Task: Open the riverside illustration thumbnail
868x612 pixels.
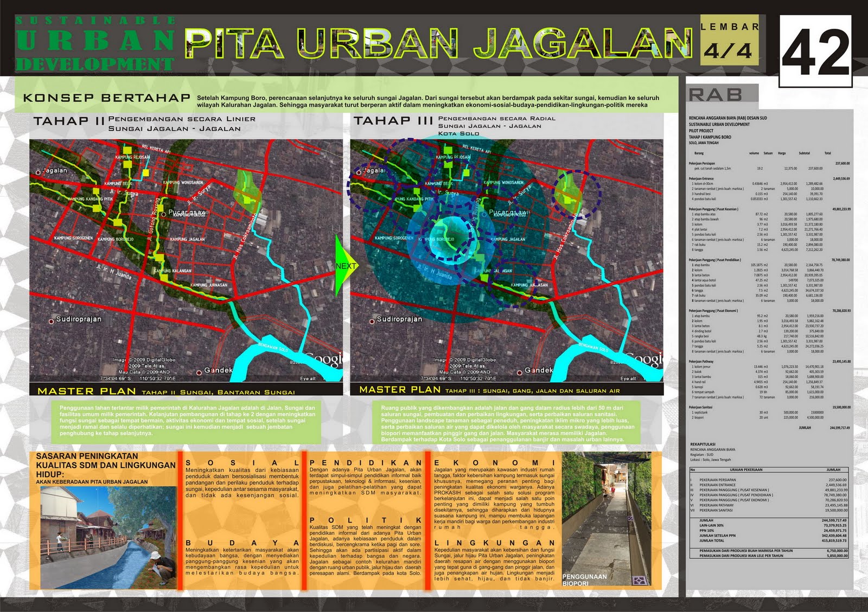Action: (x=109, y=537)
